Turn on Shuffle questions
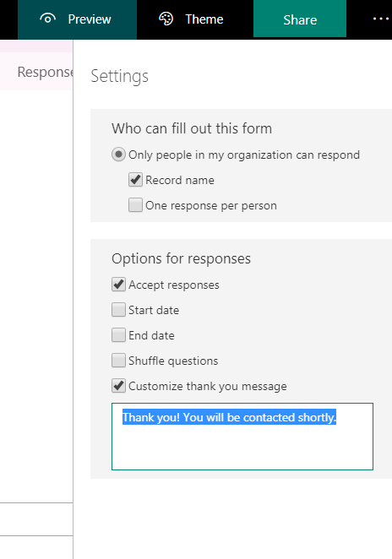 click(x=118, y=361)
